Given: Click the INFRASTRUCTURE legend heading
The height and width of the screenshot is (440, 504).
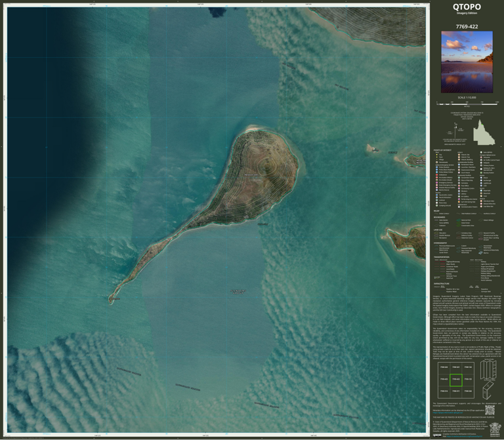Looking at the screenshot, I should tap(441, 283).
